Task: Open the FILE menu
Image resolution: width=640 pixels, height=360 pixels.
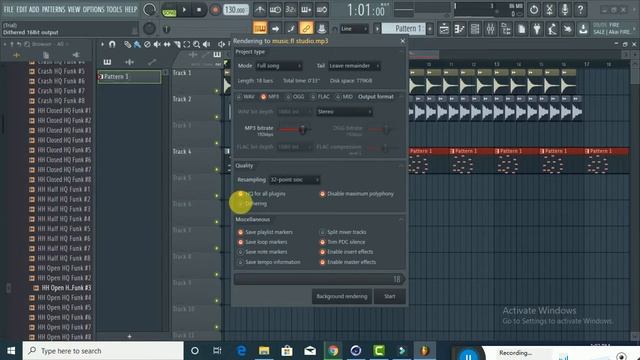Action: 8,9
